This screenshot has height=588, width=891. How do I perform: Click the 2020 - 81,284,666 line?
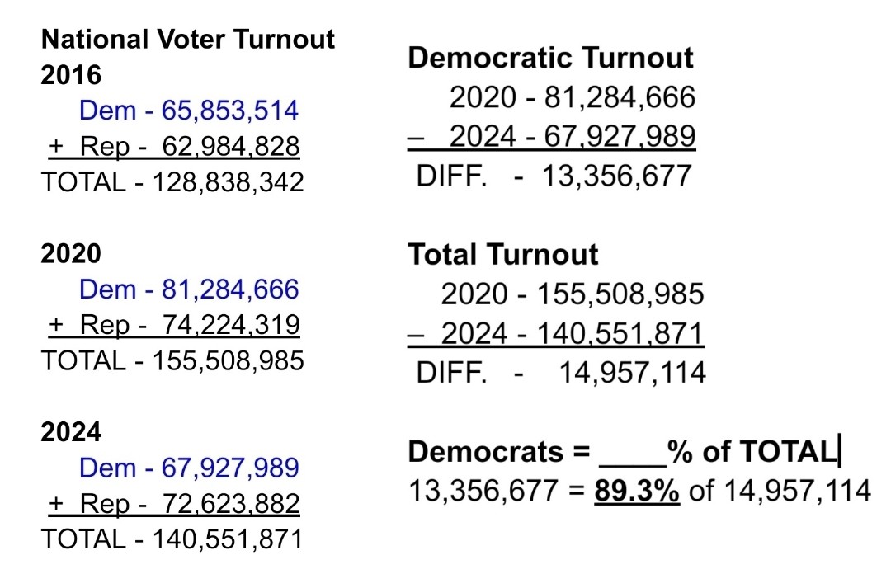pyautogui.click(x=572, y=98)
